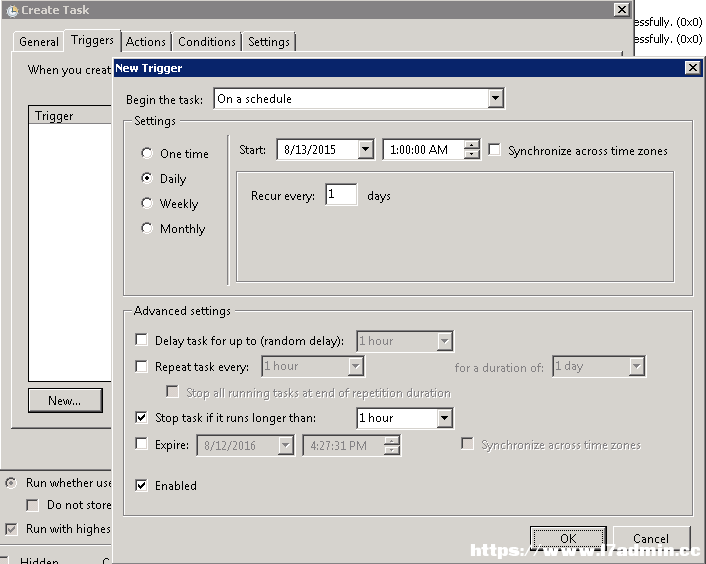Open the Conditions tab

207,42
